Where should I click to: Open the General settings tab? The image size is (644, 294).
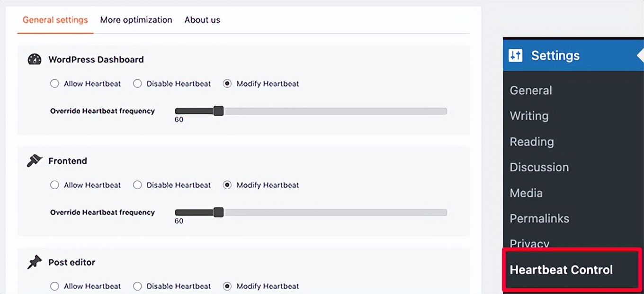(x=55, y=20)
